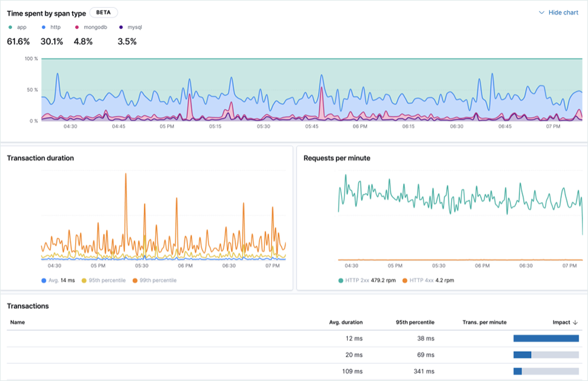
Task: Toggle the http series legend dot
Action: (x=44, y=27)
